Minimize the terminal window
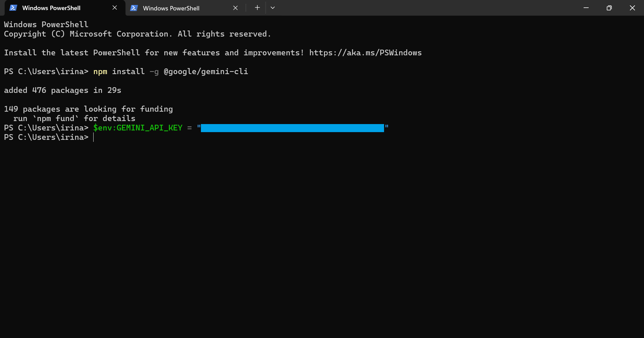 pyautogui.click(x=586, y=8)
